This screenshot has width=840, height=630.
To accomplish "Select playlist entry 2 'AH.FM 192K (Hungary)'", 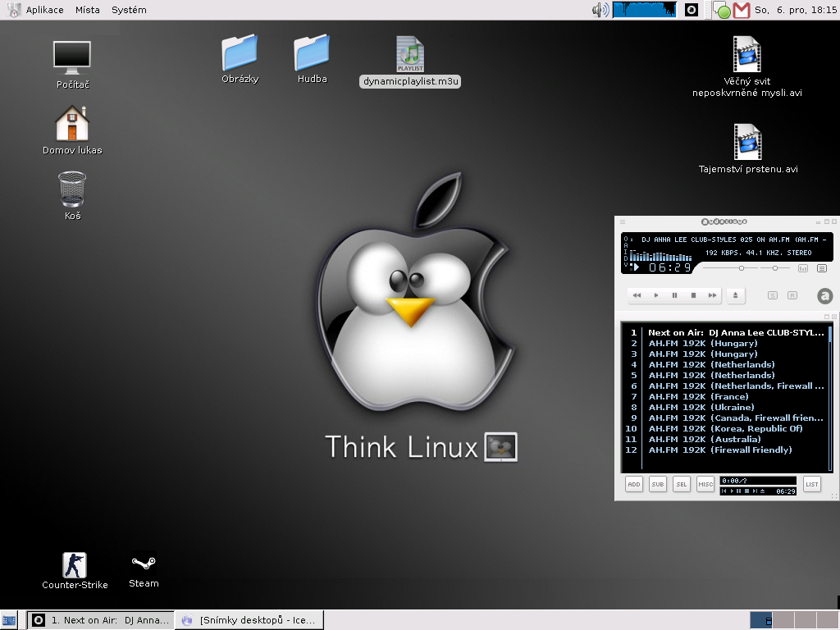I will 724,344.
